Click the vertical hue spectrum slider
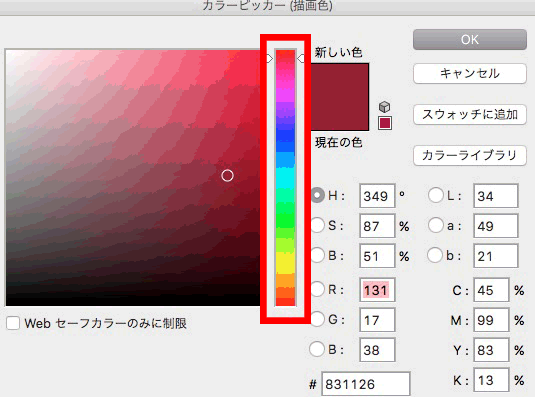 285,178
